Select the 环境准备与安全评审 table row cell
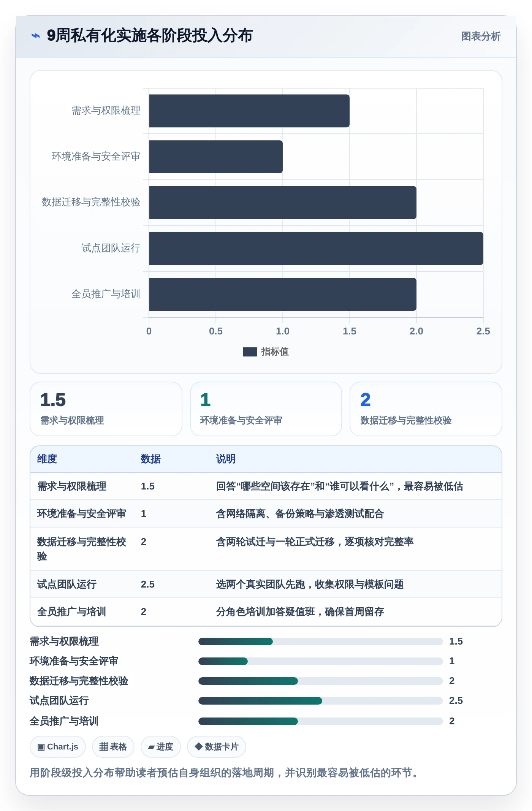 point(81,514)
